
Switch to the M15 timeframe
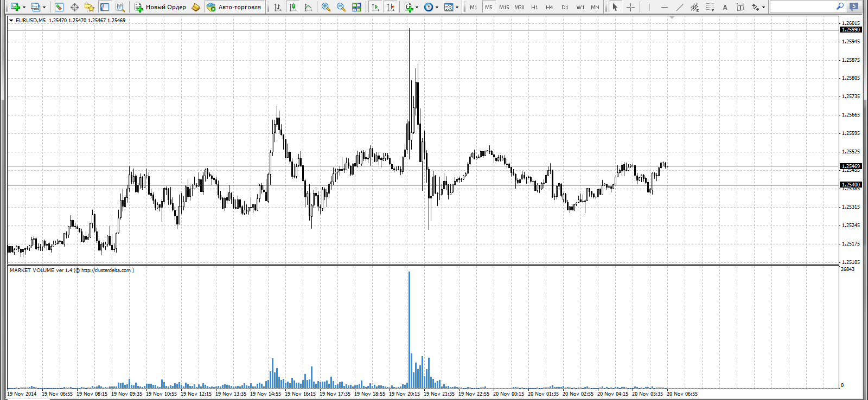coord(504,7)
